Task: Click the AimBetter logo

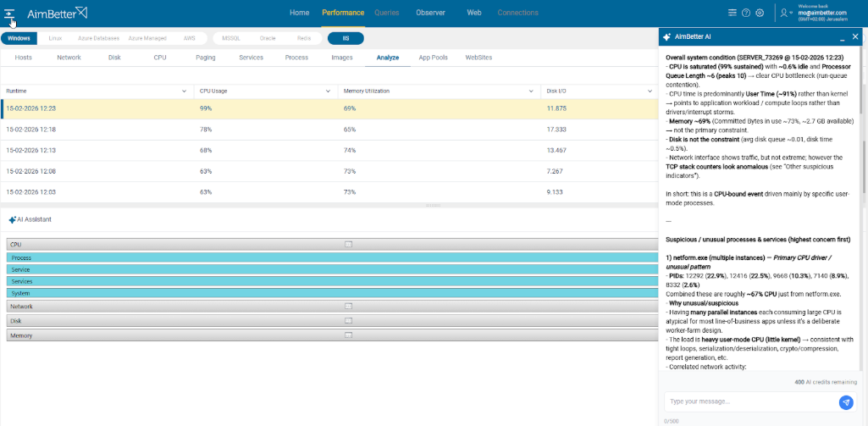Action: coord(57,13)
